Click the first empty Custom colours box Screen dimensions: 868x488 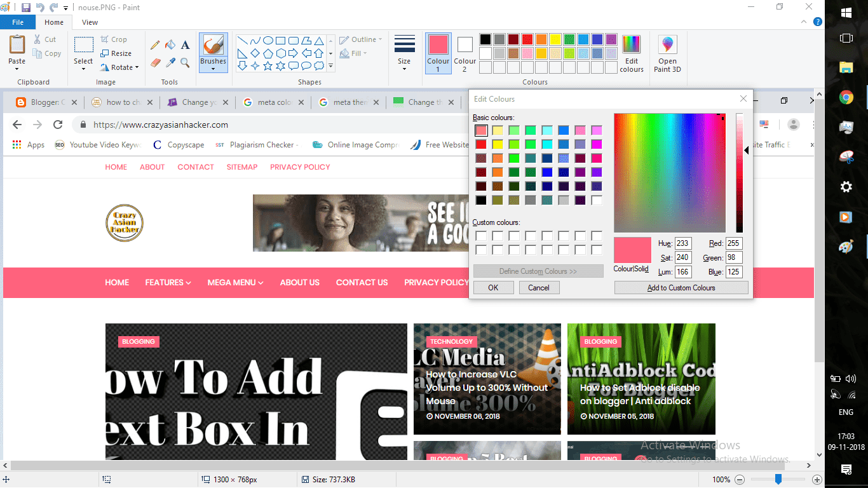(x=481, y=236)
